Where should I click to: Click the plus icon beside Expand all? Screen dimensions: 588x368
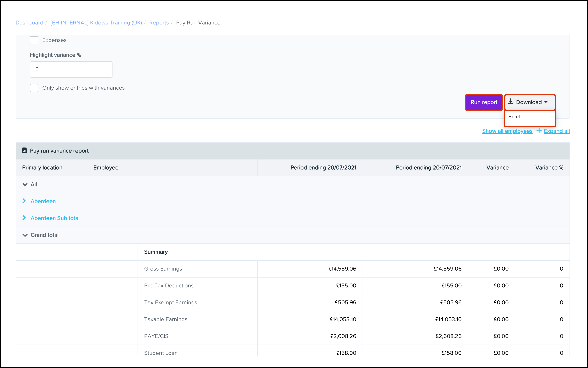539,131
